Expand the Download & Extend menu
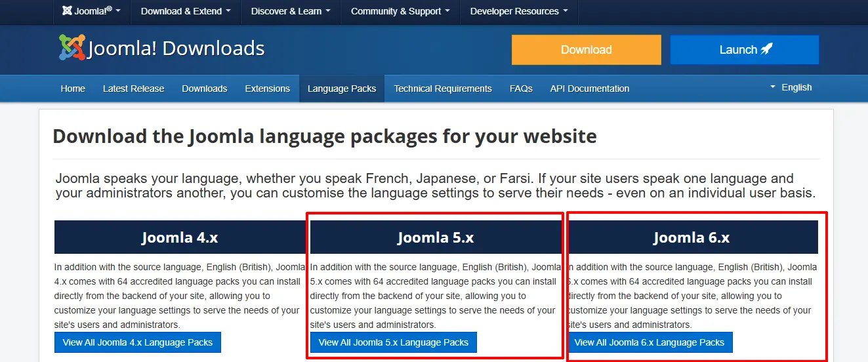Viewport: 868px width, 362px height. point(186,11)
